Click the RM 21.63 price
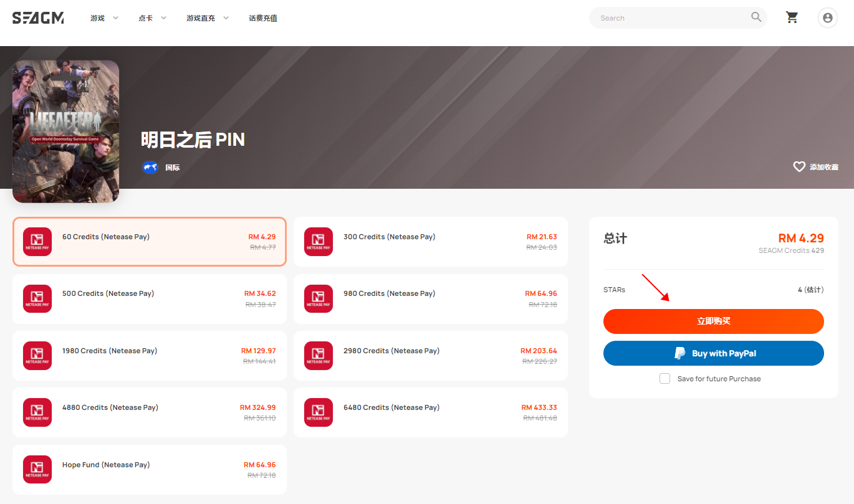This screenshot has height=504, width=854. (x=542, y=237)
